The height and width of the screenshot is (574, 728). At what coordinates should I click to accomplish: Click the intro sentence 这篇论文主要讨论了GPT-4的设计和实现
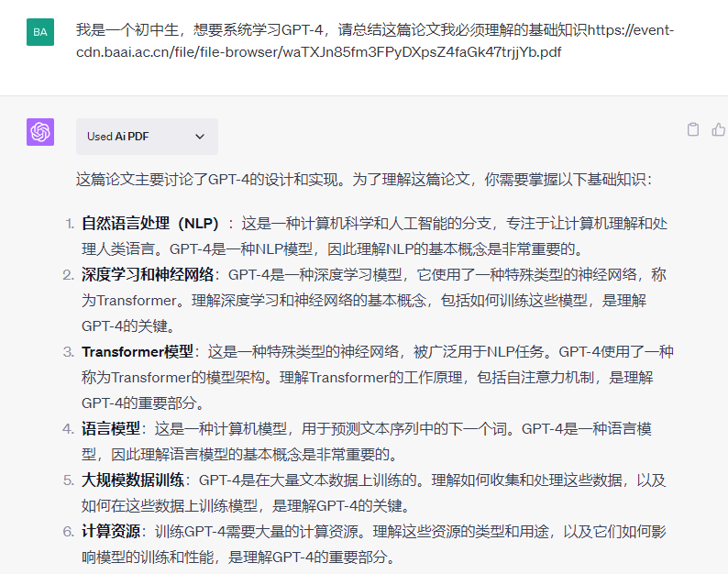point(207,179)
